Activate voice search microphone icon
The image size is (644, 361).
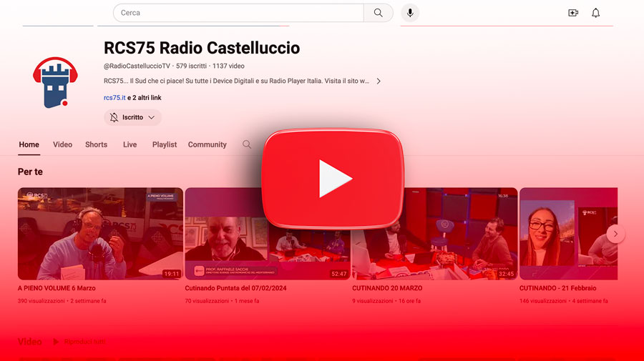(410, 13)
